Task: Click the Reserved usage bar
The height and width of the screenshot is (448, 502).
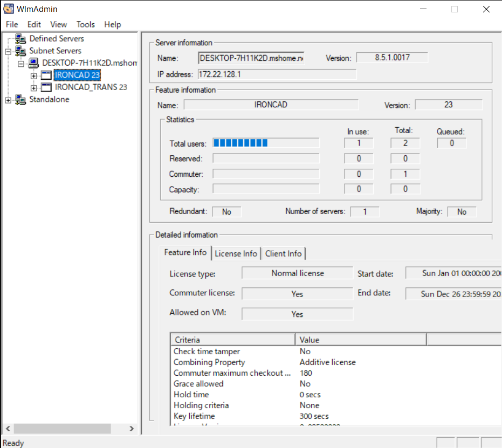Action: click(x=266, y=158)
